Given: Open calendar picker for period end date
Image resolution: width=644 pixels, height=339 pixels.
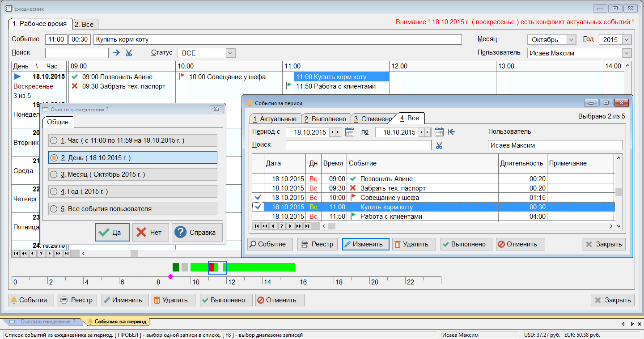Looking at the screenshot, I should [x=439, y=132].
